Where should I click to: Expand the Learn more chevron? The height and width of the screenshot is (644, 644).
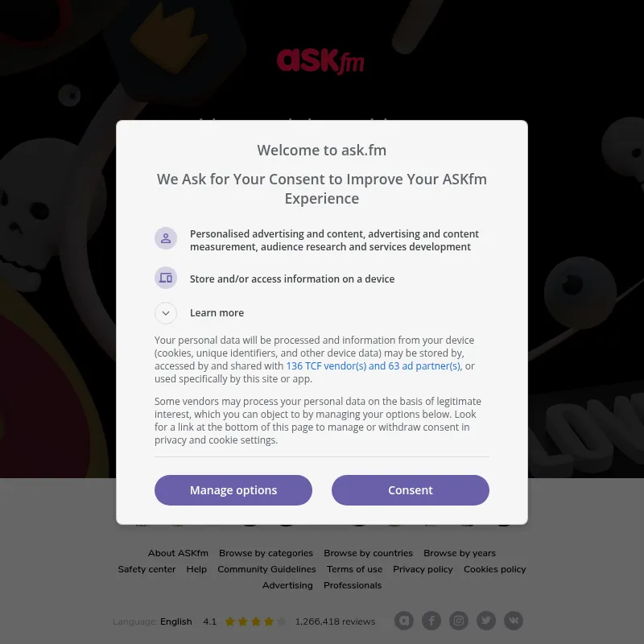pos(166,313)
